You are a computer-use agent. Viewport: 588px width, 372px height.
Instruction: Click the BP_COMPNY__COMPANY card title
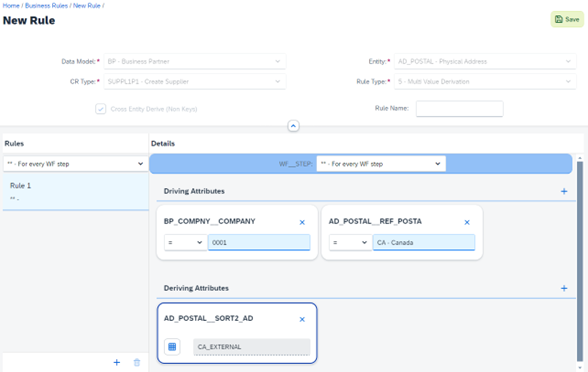210,221
